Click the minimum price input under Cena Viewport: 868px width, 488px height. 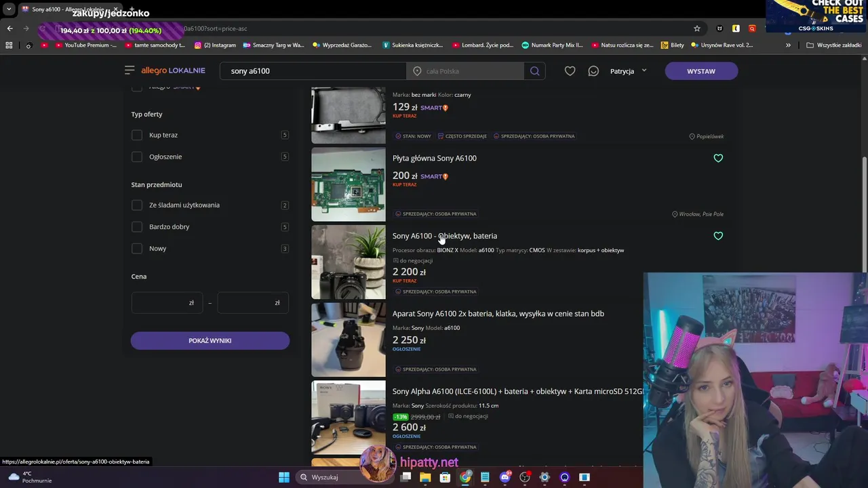click(x=167, y=303)
